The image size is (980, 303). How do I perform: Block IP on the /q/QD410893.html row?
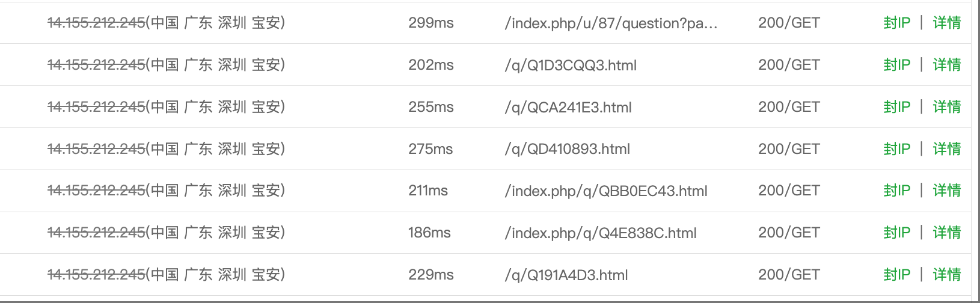pyautogui.click(x=896, y=149)
